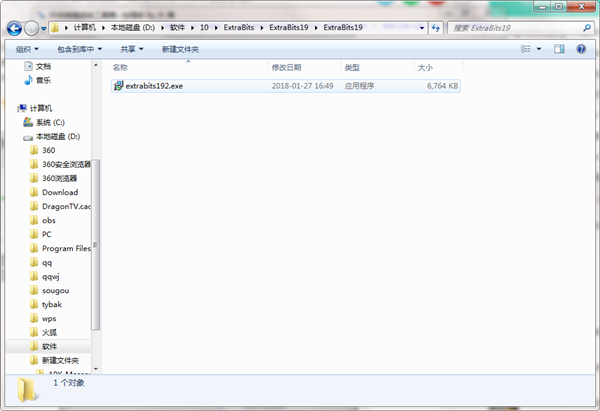Open the Download folder
This screenshot has width=600, height=411.
60,192
